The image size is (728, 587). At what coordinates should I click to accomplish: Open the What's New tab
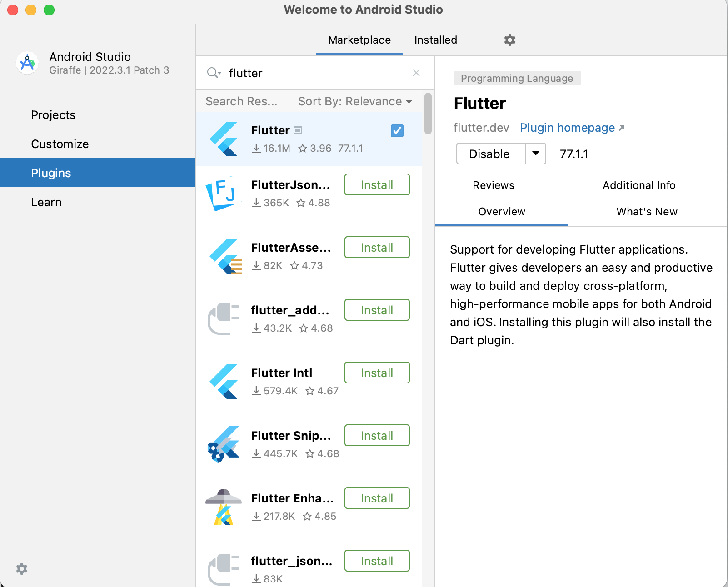pyautogui.click(x=647, y=212)
